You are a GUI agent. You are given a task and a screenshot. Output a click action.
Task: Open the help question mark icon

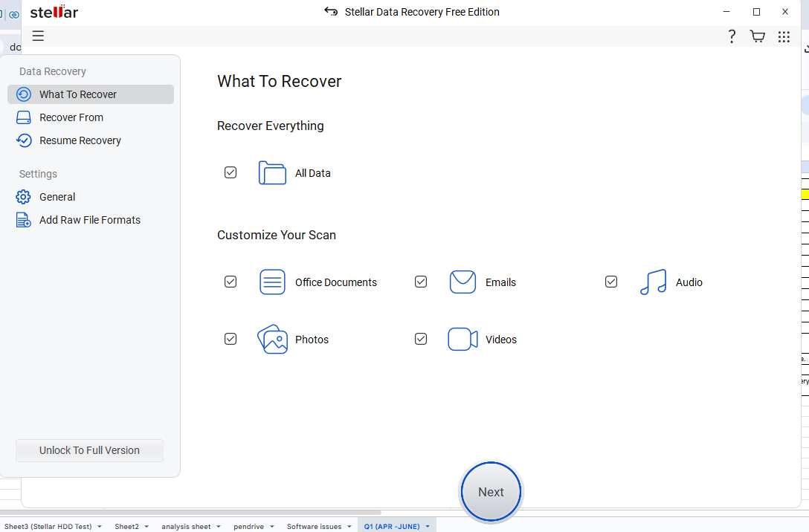[732, 36]
